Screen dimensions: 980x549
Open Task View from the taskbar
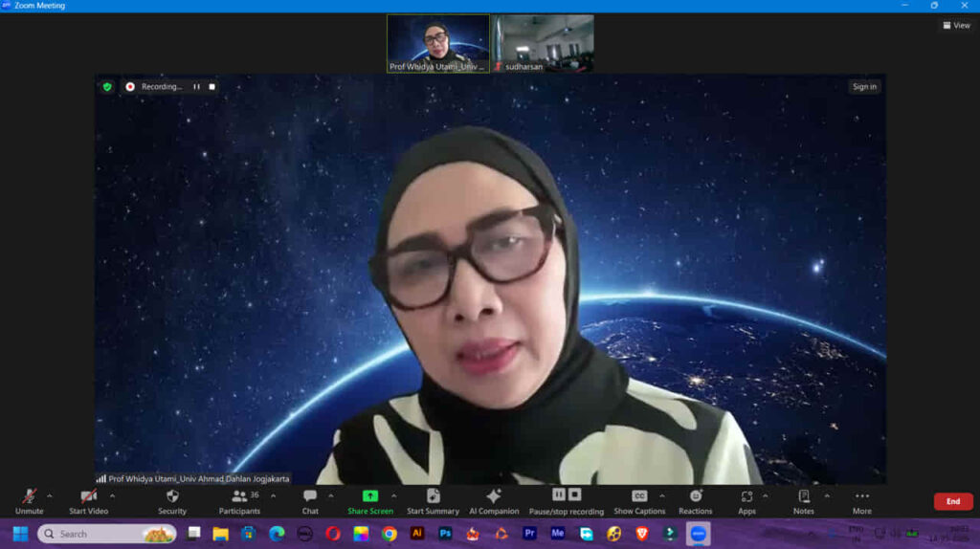coord(193,534)
